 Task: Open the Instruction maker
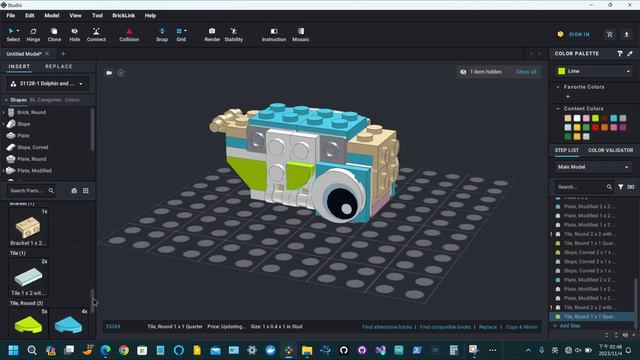pos(274,35)
